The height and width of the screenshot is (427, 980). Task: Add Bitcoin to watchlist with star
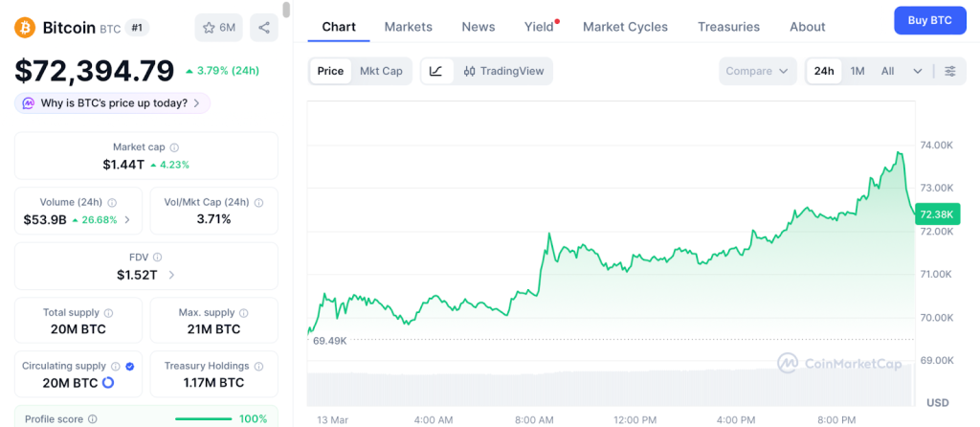pyautogui.click(x=218, y=28)
